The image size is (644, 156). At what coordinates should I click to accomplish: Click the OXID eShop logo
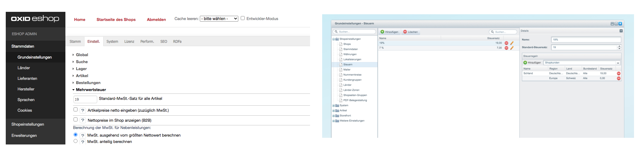[x=35, y=19]
